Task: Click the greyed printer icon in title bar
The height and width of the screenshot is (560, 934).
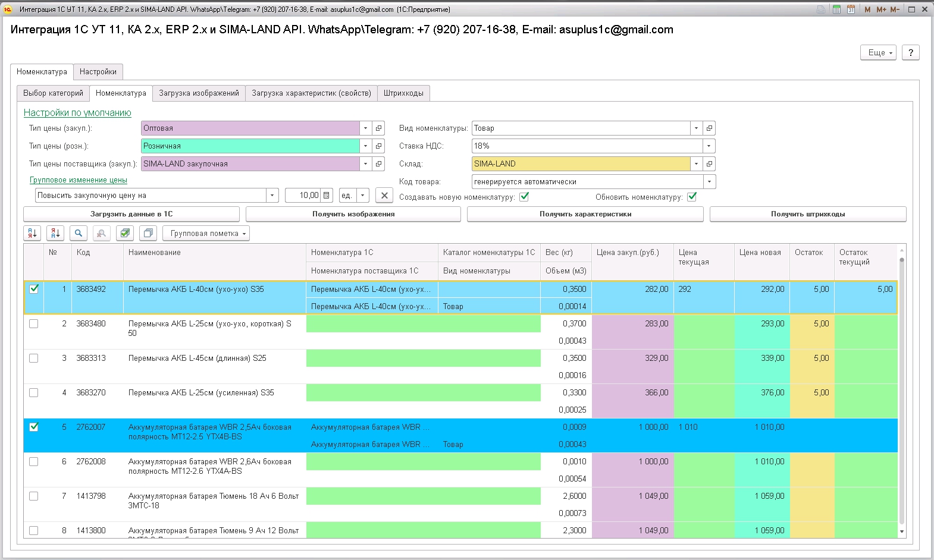Action: [821, 10]
